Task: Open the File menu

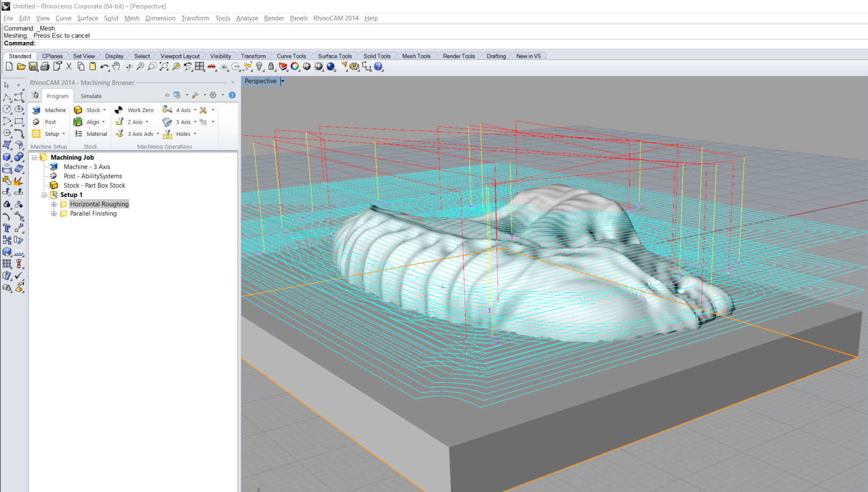Action: (x=8, y=18)
